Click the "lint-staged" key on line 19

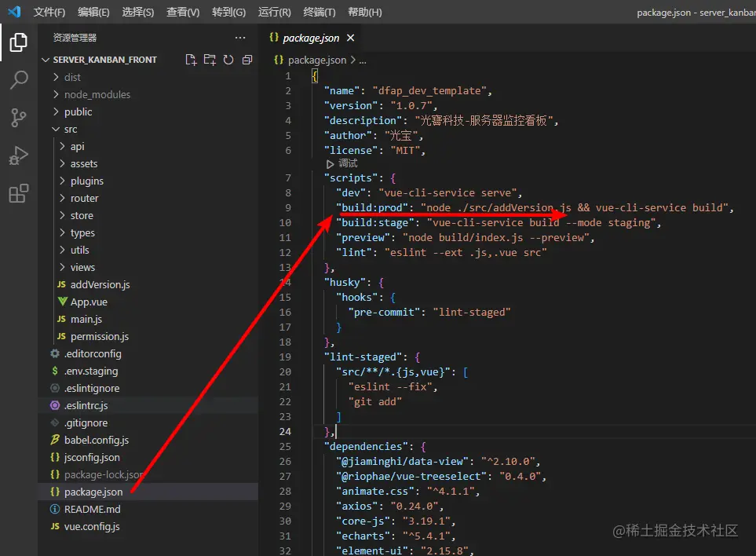click(x=363, y=357)
